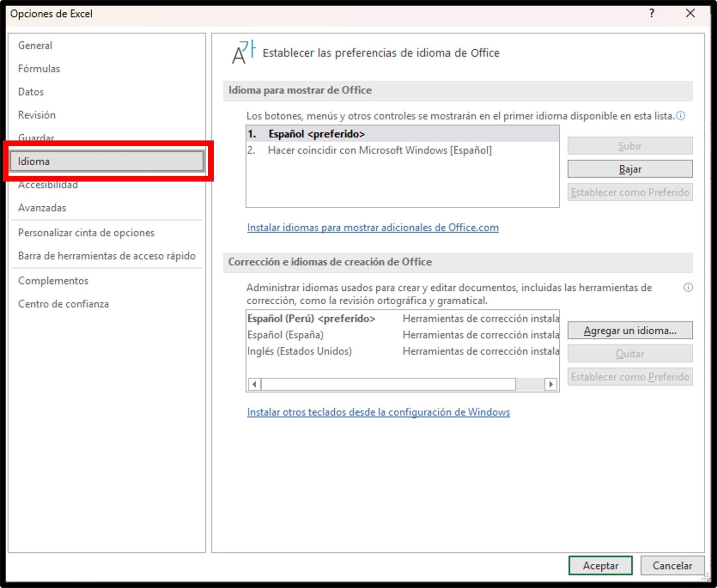The image size is (717, 588).
Task: Open link to install other keyboards from Windows
Action: [x=378, y=412]
